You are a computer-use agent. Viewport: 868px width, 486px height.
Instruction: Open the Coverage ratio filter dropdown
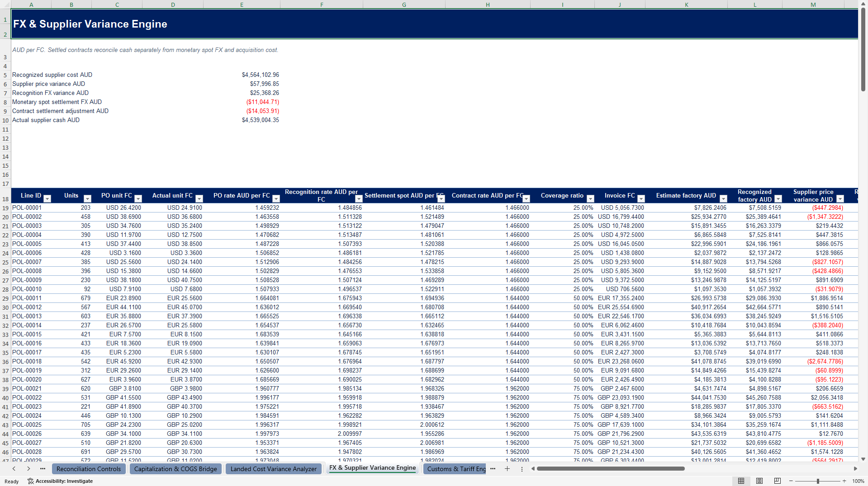pyautogui.click(x=590, y=199)
